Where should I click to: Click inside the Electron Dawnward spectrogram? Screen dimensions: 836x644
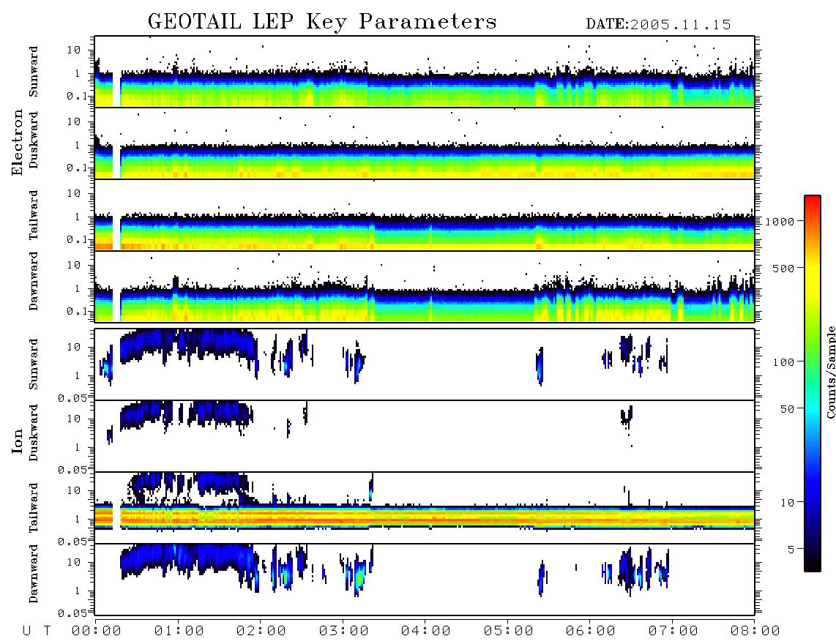pyautogui.click(x=425, y=287)
